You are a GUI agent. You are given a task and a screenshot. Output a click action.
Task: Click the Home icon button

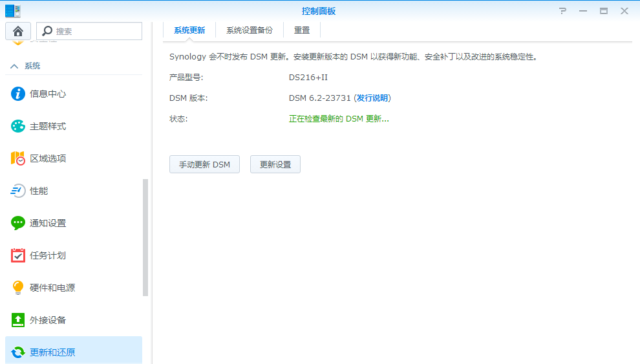point(18,31)
